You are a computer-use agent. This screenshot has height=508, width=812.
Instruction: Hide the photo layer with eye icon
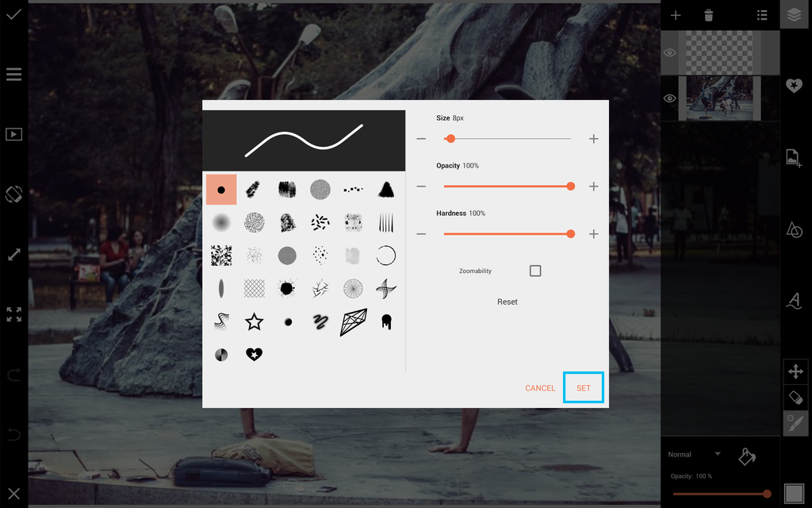pos(669,98)
